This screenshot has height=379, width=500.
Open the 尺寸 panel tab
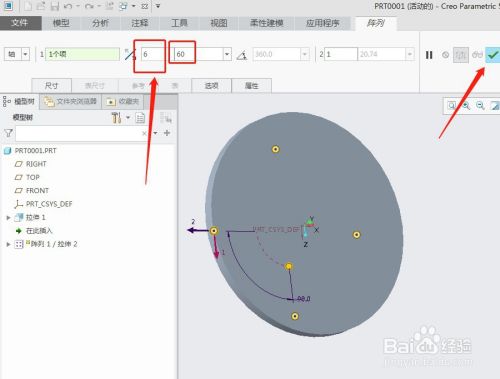51,86
